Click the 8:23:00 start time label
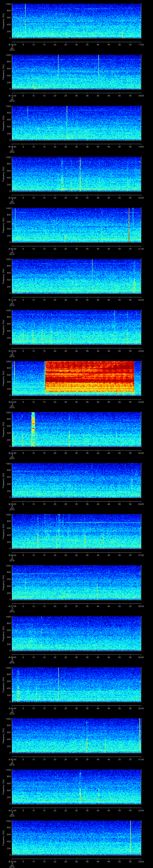The width and height of the screenshot is (153, 868). (12, 402)
